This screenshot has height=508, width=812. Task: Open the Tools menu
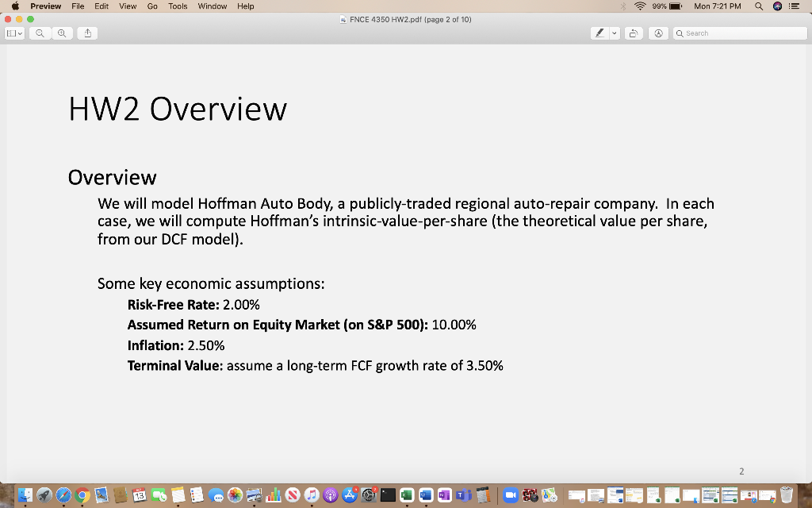[177, 6]
